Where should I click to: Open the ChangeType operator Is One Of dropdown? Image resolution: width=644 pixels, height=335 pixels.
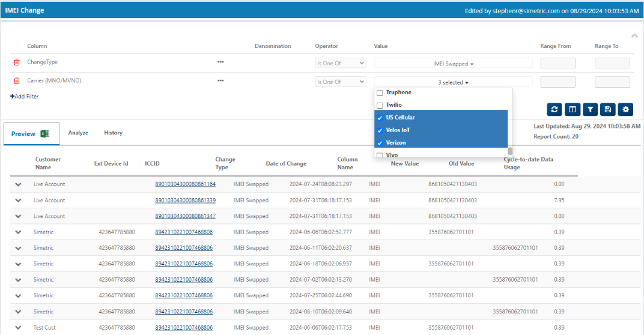click(341, 63)
